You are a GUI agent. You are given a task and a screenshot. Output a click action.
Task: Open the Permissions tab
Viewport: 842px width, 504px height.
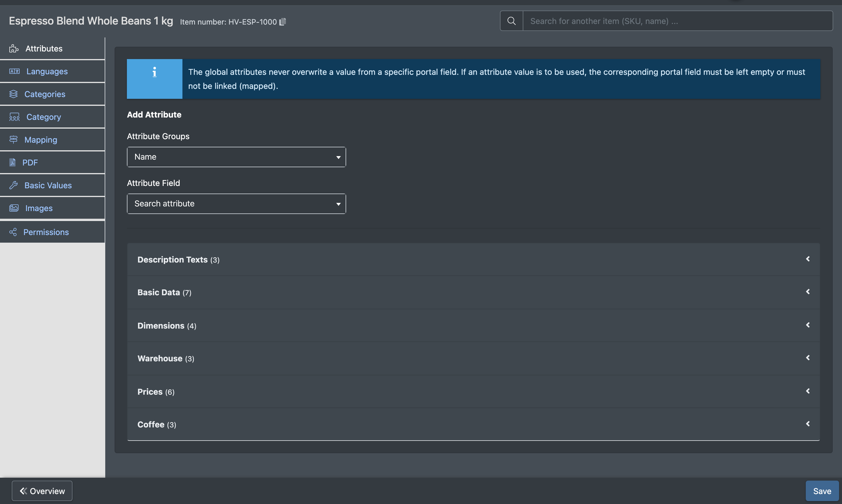[52, 232]
